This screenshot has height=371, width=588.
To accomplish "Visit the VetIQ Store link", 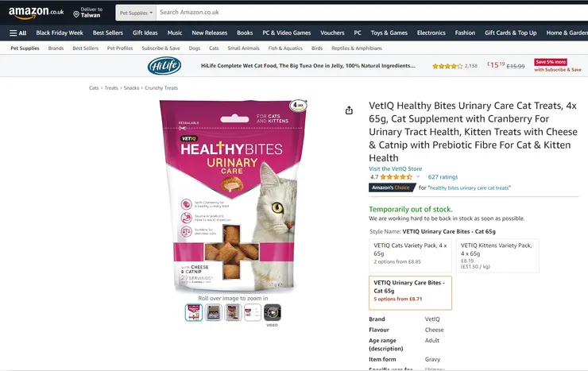I will [x=395, y=168].
